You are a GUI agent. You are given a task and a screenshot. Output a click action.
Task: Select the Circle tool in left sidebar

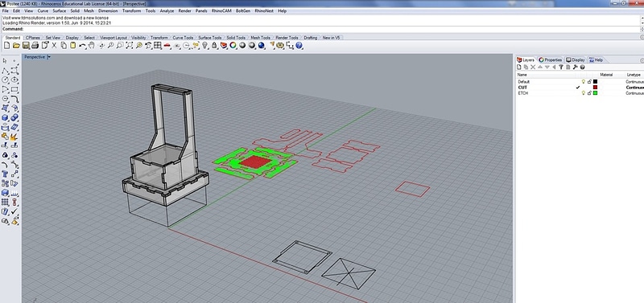tap(5, 80)
